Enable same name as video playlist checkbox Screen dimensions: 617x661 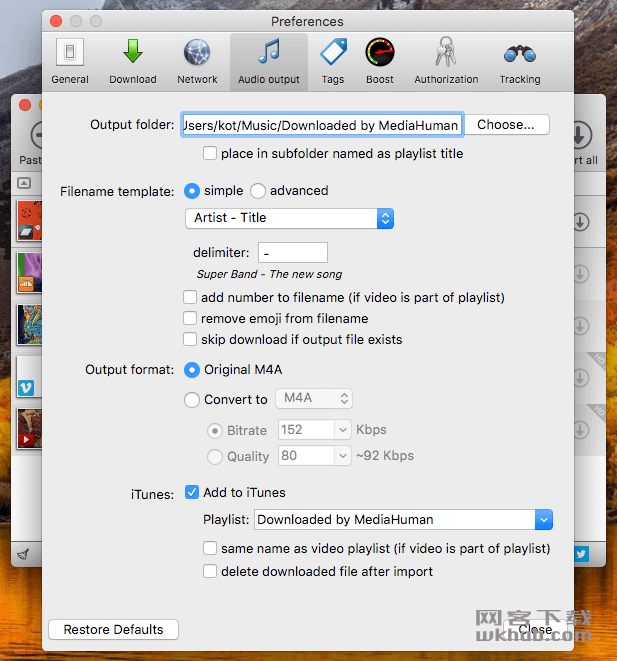(x=210, y=548)
